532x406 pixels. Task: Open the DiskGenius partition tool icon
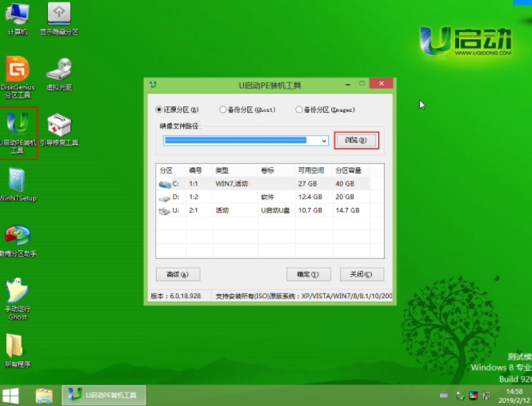[17, 70]
